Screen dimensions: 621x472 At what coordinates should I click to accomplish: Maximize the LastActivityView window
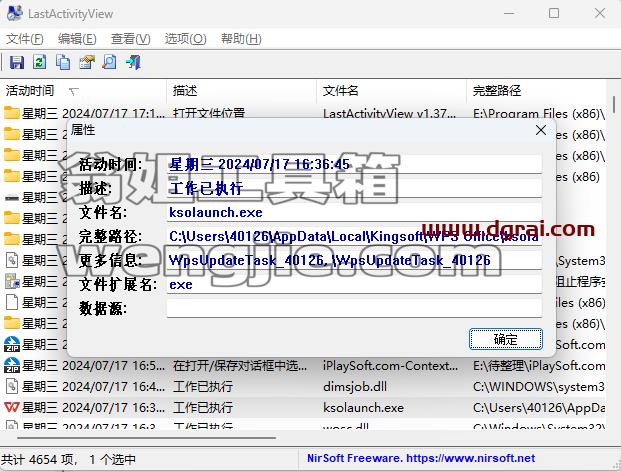point(554,13)
